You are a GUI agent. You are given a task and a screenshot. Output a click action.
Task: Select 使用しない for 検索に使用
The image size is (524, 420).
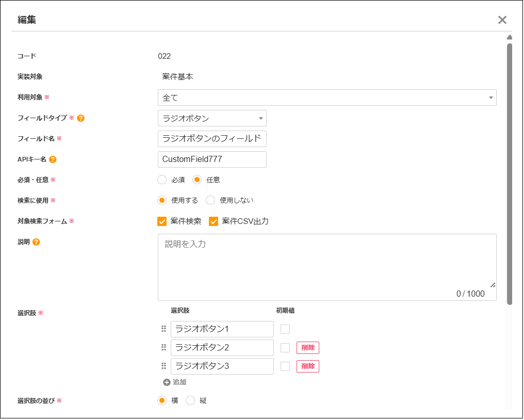click(x=210, y=201)
